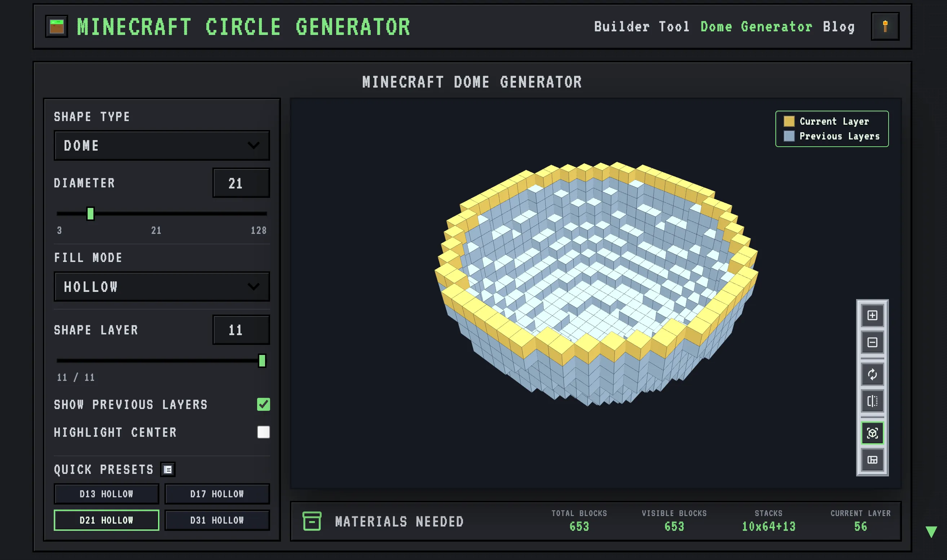Image resolution: width=947 pixels, height=560 pixels.
Task: Click the 128 maximum diameter label
Action: coord(259,230)
